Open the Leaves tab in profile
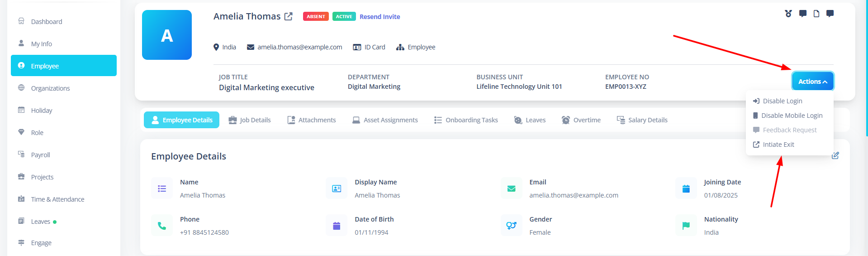868x256 pixels. 530,120
